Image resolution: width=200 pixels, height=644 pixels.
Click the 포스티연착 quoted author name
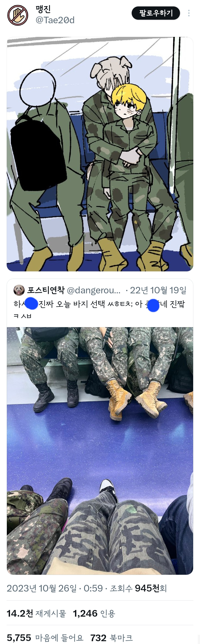pyautogui.click(x=46, y=290)
